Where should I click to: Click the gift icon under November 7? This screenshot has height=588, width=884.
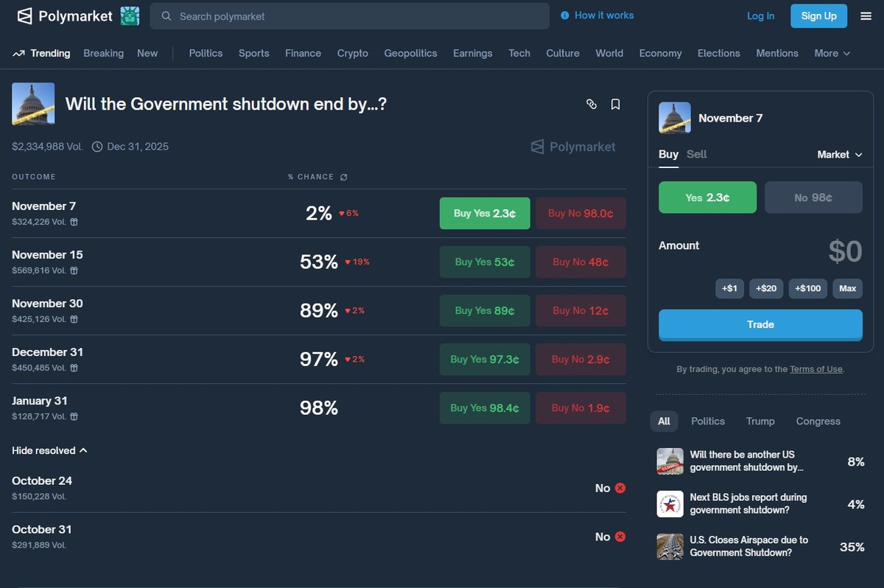coord(74,222)
